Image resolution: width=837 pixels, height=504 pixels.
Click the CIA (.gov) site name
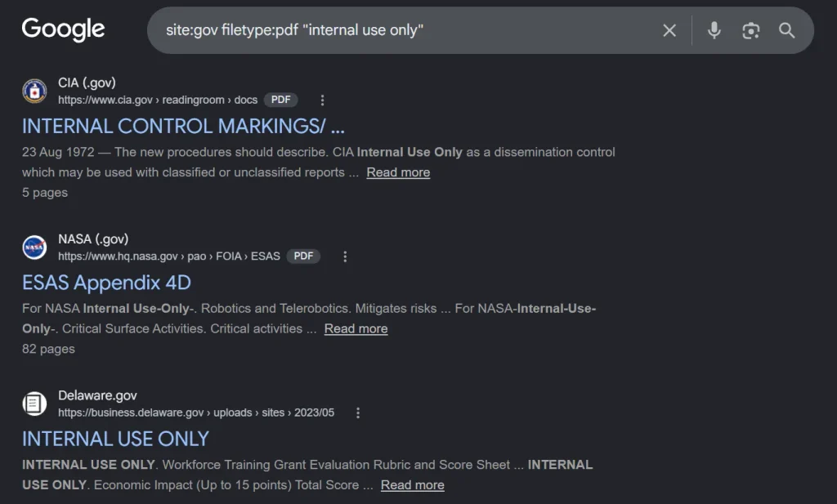(87, 83)
